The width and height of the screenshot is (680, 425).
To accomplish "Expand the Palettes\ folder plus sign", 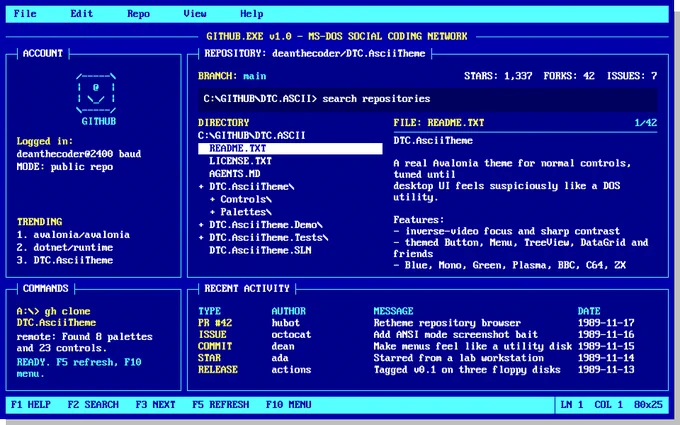I will click(x=212, y=212).
